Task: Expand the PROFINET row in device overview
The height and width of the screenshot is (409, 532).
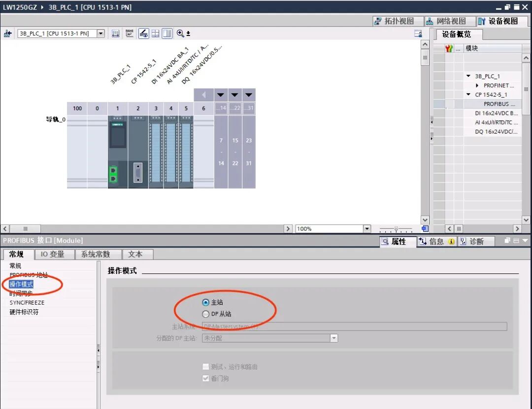Action: click(x=477, y=86)
